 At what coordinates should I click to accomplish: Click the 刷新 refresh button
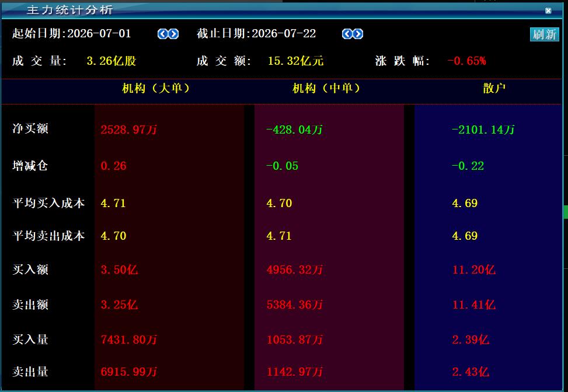[545, 34]
